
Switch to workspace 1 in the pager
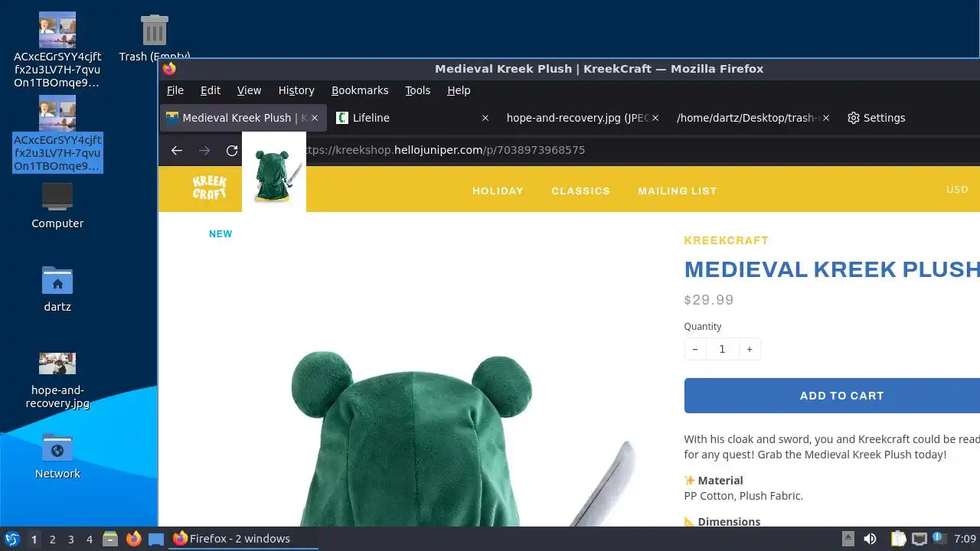click(34, 539)
